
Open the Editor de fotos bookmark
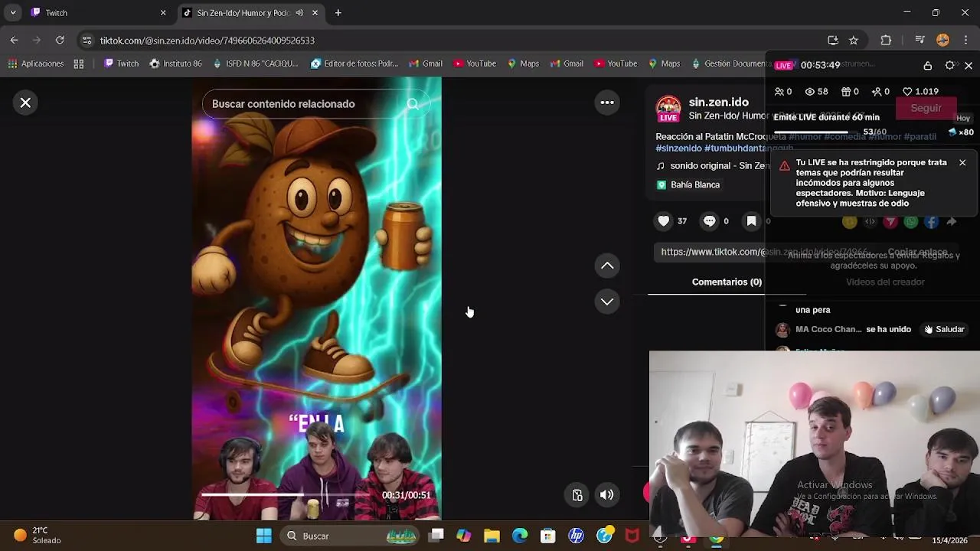tap(354, 64)
